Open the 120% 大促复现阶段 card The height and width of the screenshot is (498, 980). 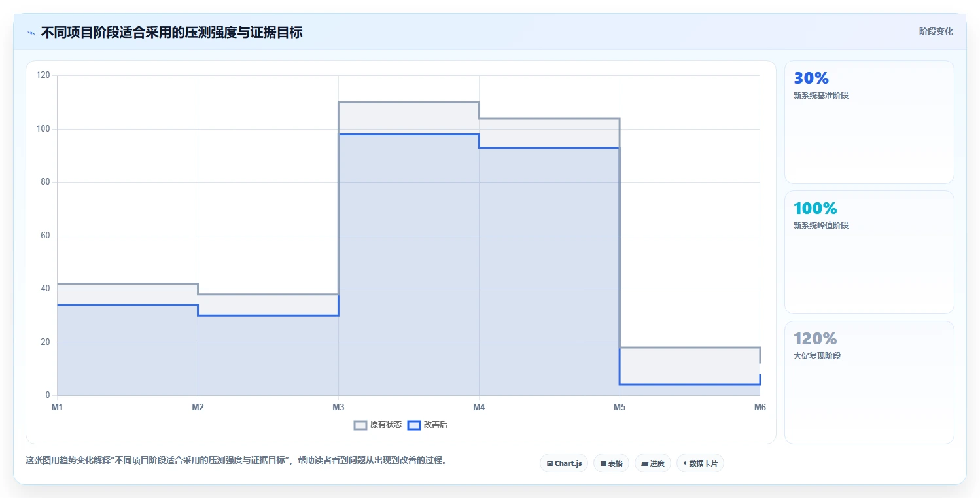[x=869, y=382]
